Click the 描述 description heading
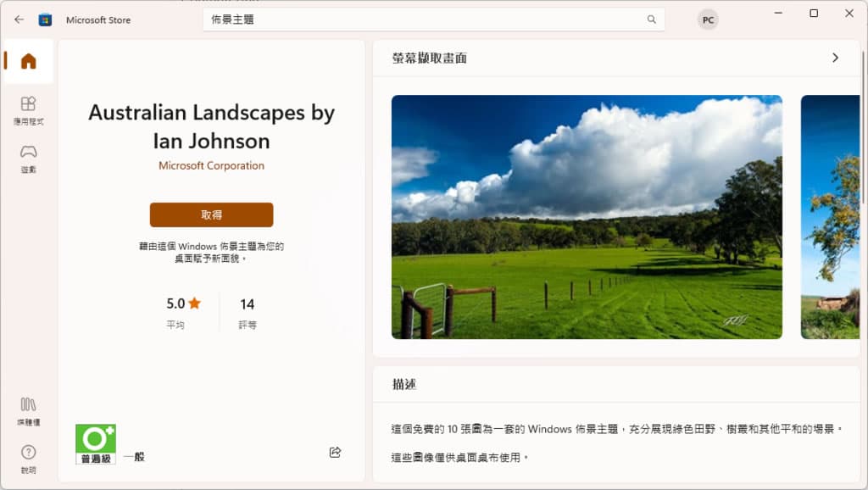 coord(404,384)
